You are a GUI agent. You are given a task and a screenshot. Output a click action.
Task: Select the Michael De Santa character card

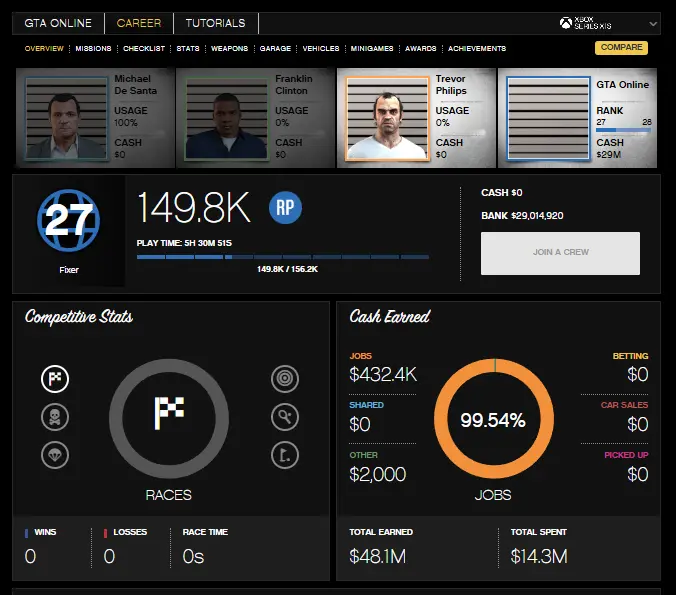click(x=95, y=118)
